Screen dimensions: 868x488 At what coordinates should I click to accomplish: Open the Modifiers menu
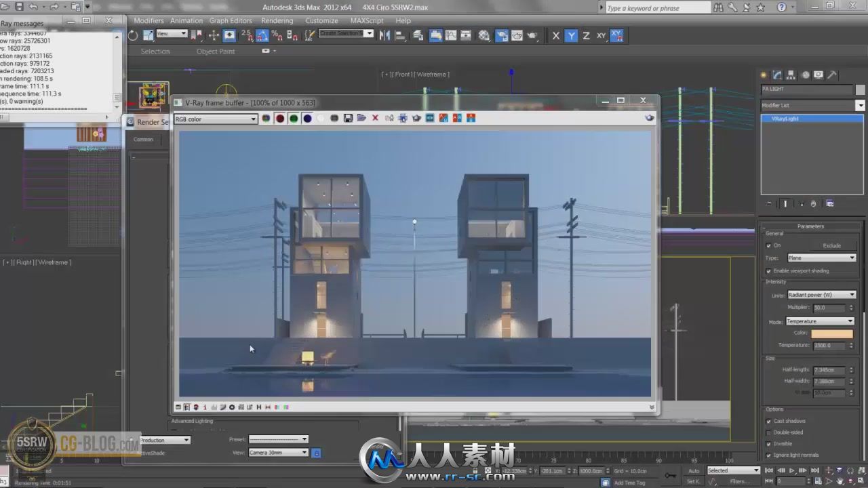click(149, 20)
